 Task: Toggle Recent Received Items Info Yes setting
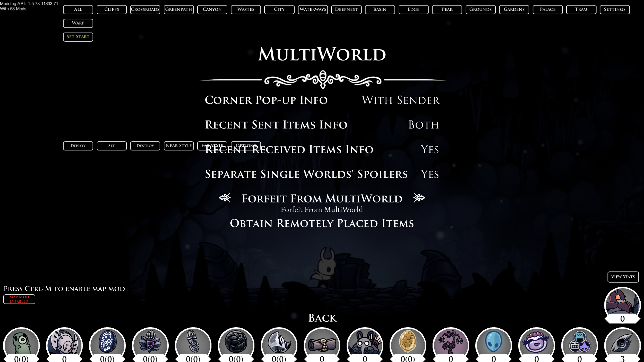coord(429,149)
